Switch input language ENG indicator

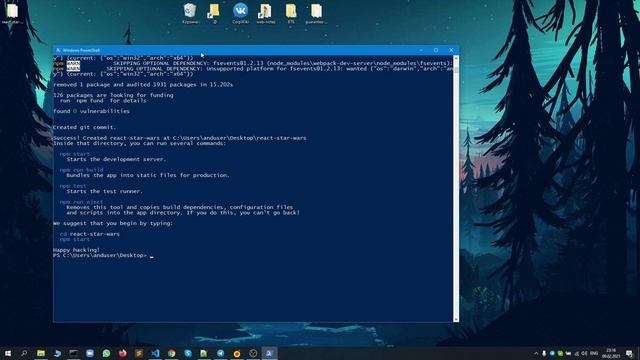(594, 353)
